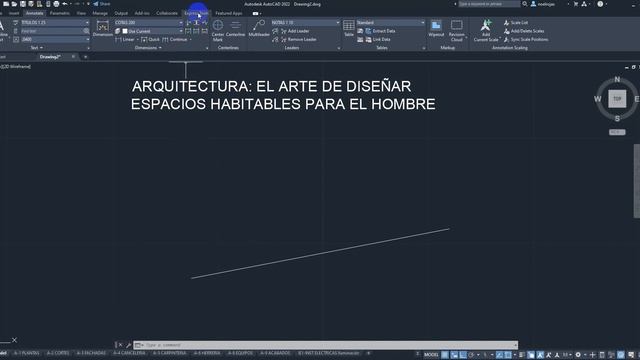Click Extract Data in the Tables panel
The image size is (640, 360).
380,31
